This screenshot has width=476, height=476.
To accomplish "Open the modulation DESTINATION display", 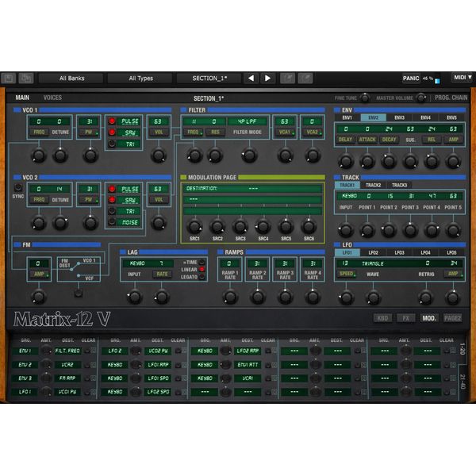I will point(252,189).
